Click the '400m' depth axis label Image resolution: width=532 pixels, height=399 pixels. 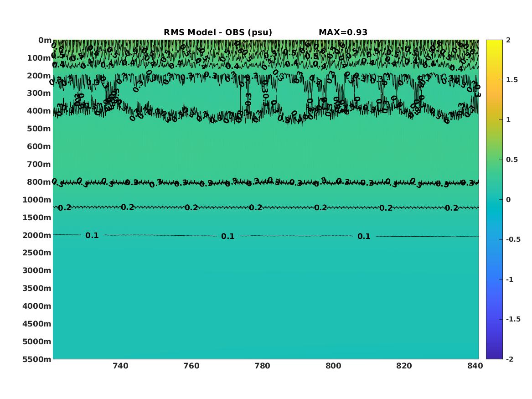(39, 111)
